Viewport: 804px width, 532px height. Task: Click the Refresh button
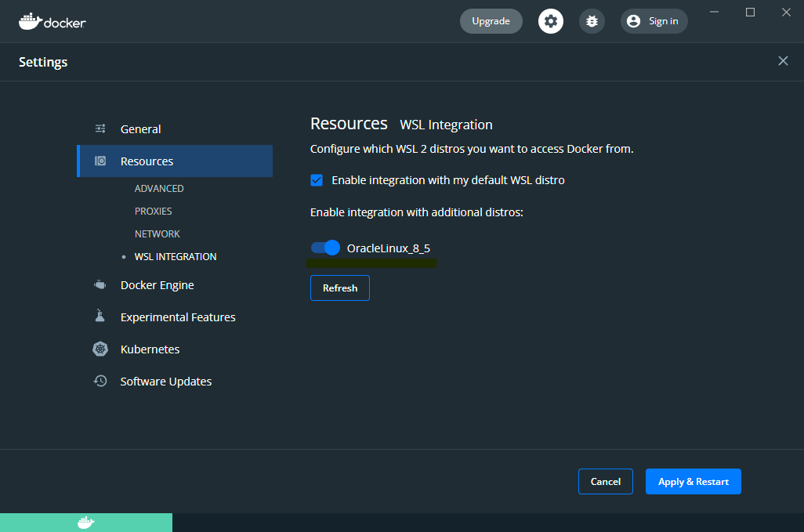pos(340,288)
